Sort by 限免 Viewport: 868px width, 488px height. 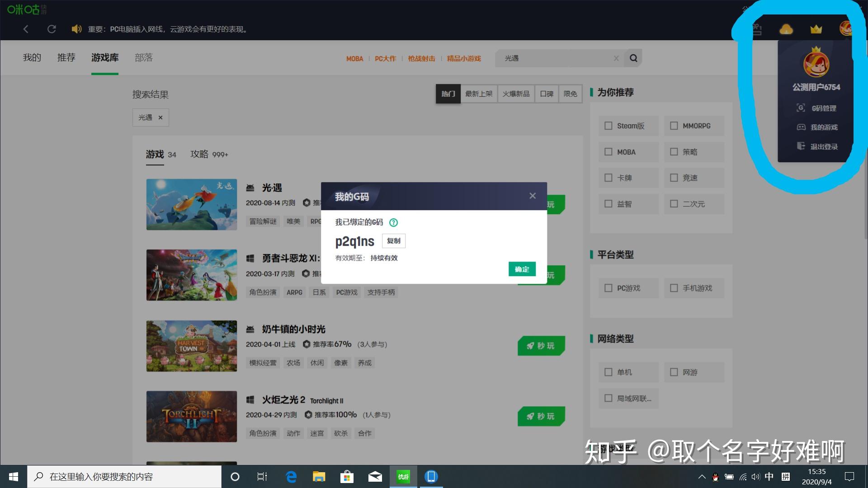(x=570, y=94)
